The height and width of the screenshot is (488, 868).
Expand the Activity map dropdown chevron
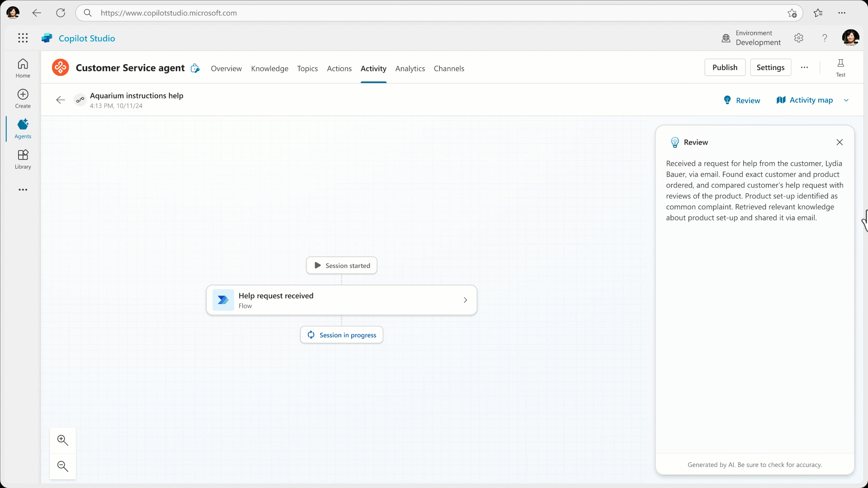click(846, 100)
